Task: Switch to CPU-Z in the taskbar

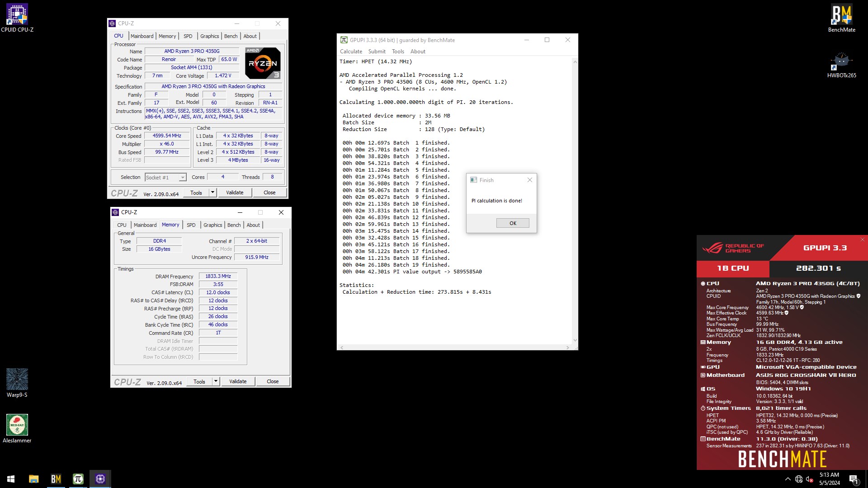Action: click(x=100, y=479)
